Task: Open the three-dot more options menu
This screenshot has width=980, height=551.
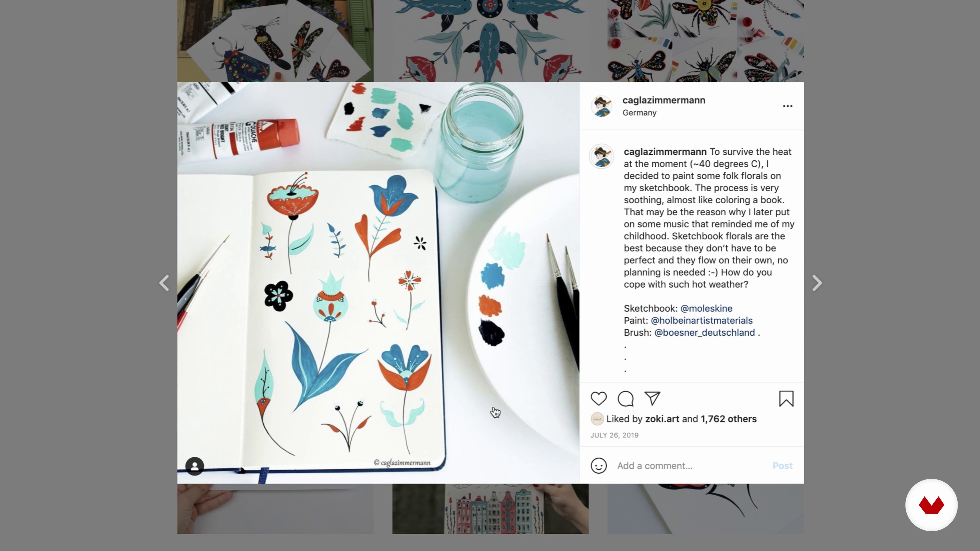Action: pyautogui.click(x=788, y=106)
